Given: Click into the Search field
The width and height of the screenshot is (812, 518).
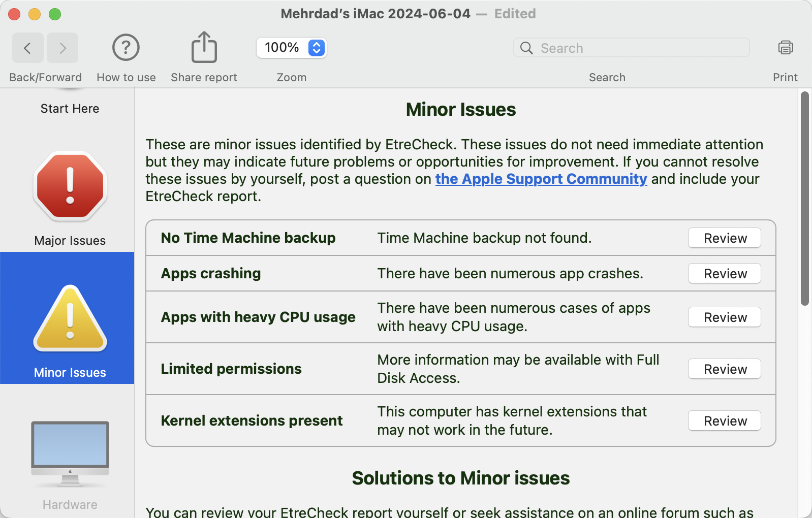Looking at the screenshot, I should click(632, 48).
